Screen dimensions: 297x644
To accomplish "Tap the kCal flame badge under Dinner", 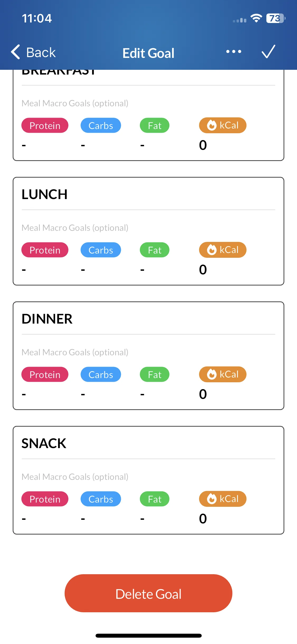I will [x=223, y=374].
